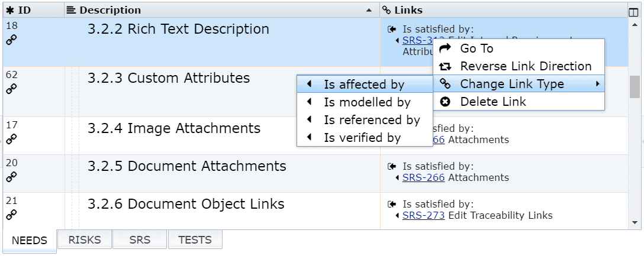Switch to the NEEDS tab
The height and width of the screenshot is (256, 644).
(x=30, y=241)
